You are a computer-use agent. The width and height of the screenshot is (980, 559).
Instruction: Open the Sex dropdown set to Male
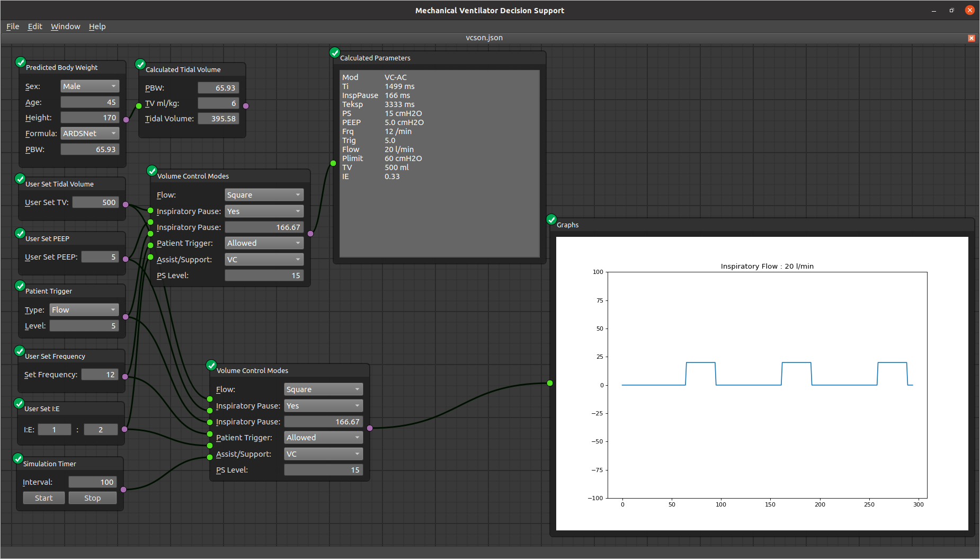[x=90, y=86]
